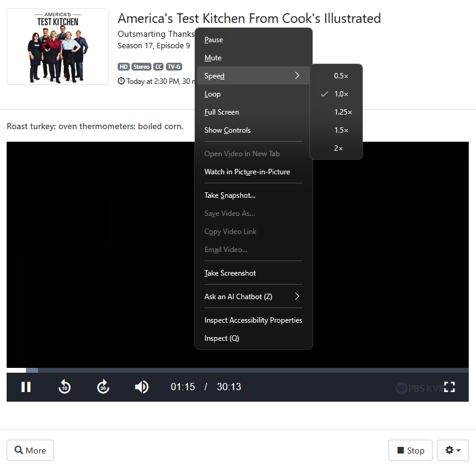Mute audio using the speaker icon

(x=142, y=387)
